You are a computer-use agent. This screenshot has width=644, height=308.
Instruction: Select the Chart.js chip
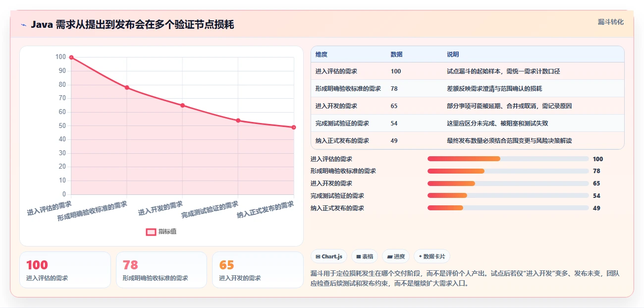(329, 256)
